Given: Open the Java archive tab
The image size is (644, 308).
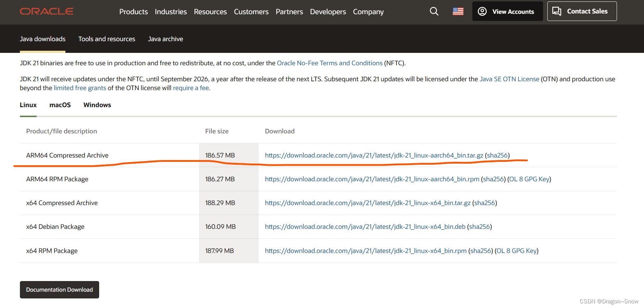Looking at the screenshot, I should point(166,39).
